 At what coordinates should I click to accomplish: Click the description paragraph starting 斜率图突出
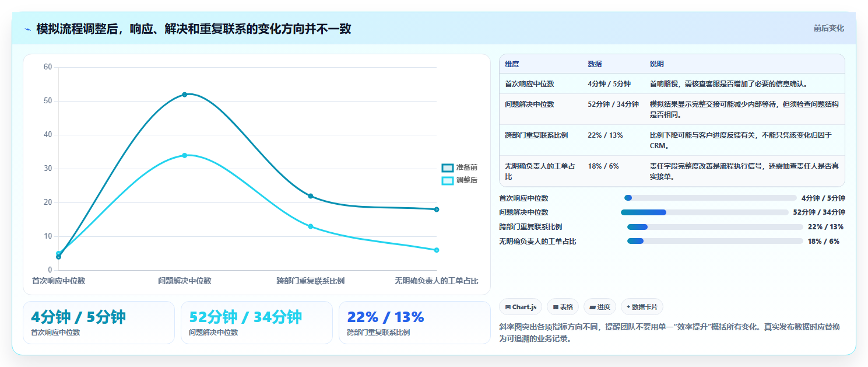pyautogui.click(x=670, y=333)
